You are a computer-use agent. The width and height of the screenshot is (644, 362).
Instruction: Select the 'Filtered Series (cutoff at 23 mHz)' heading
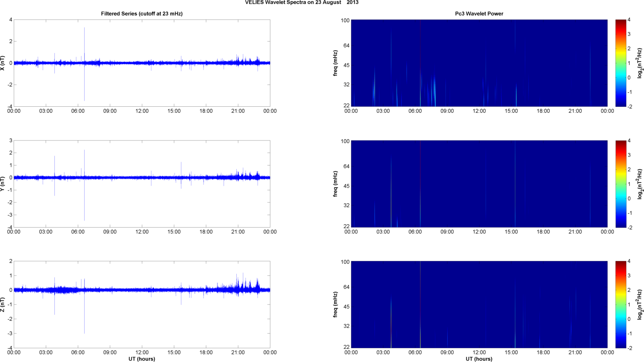click(x=142, y=14)
